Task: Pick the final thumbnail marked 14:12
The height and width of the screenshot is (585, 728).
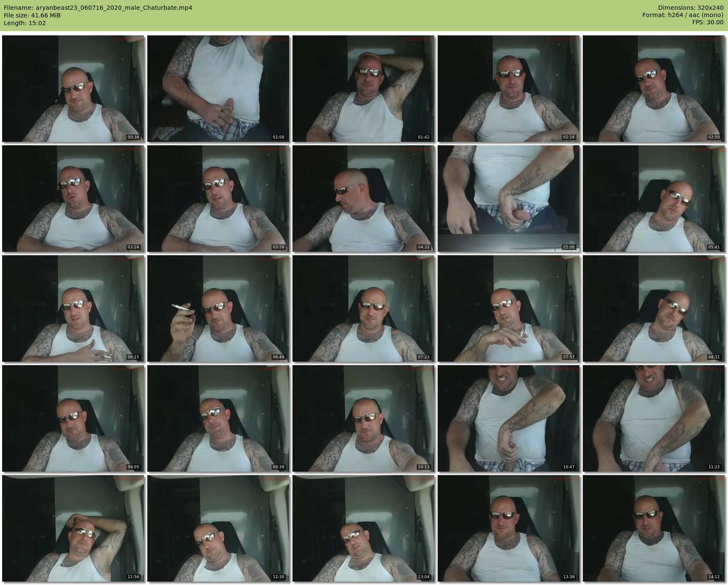Action: (653, 528)
